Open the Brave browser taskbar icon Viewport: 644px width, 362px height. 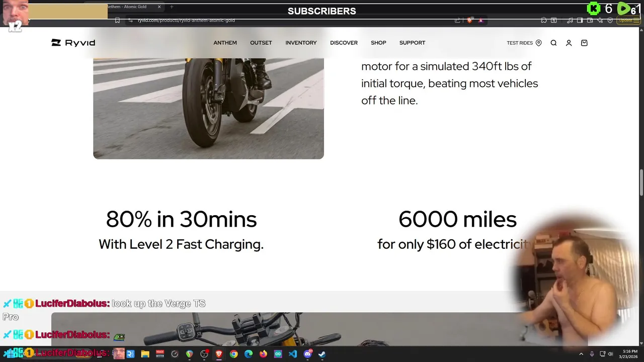click(x=219, y=354)
